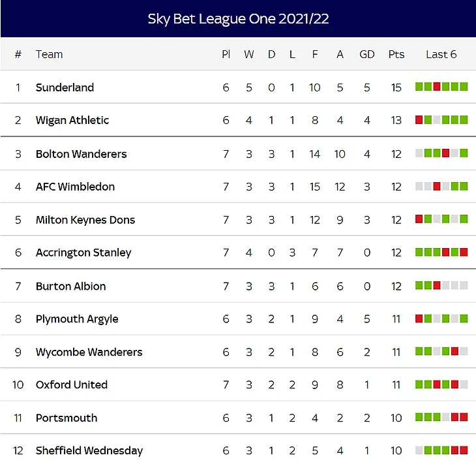The width and height of the screenshot is (476, 468).
Task: Click AFC Wimbledon's red loss form square
Action: point(437,187)
